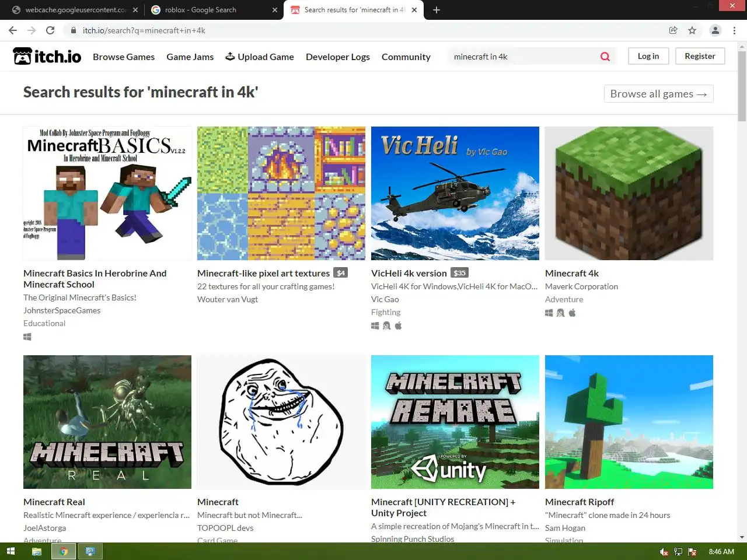Open the Minecraft 4k title link
Image resolution: width=747 pixels, height=560 pixels.
[x=572, y=273]
